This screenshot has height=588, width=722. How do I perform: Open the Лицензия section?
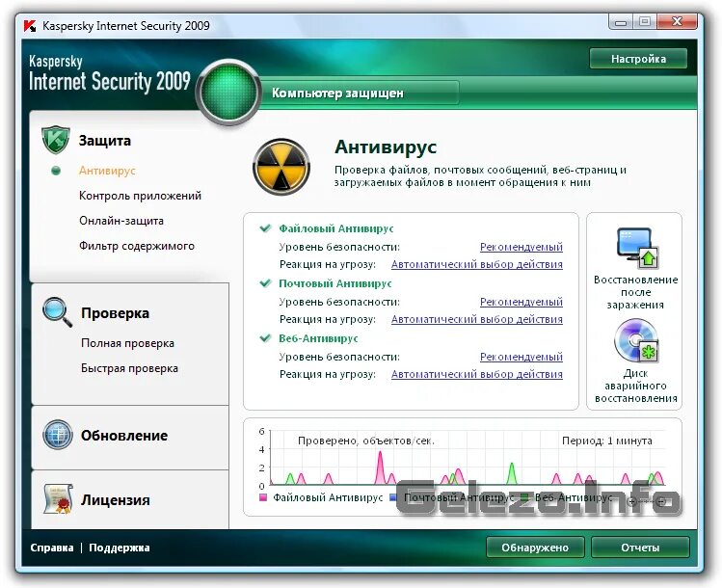point(116,500)
